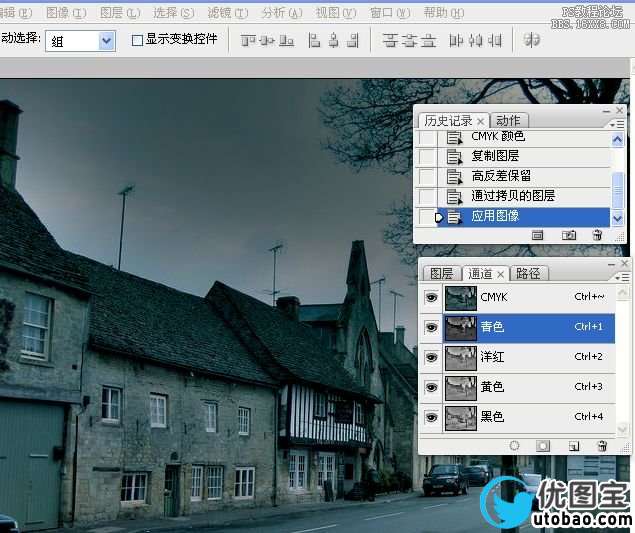Load channel as selection icon

(515, 446)
